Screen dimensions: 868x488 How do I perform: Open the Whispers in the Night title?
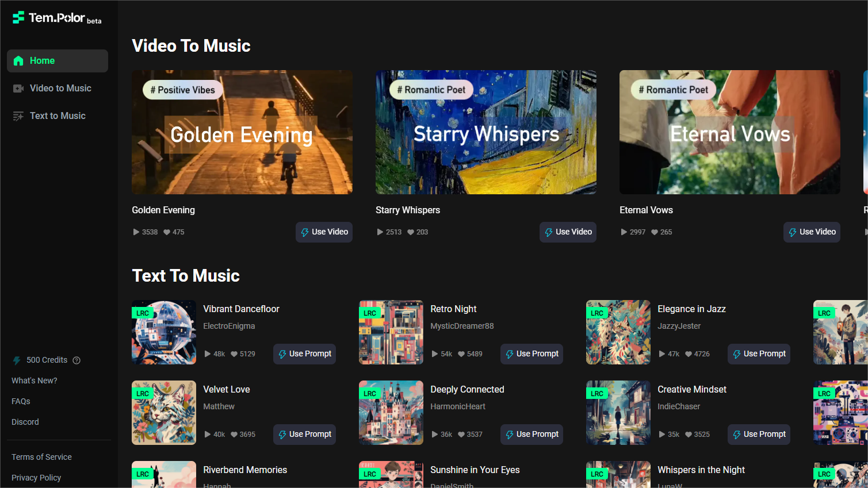701,470
